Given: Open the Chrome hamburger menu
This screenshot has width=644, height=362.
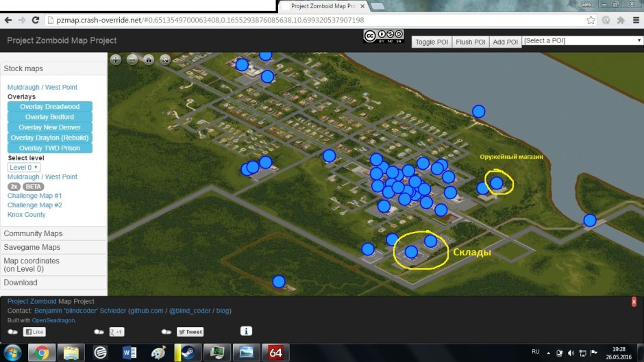Looking at the screenshot, I should point(636,20).
